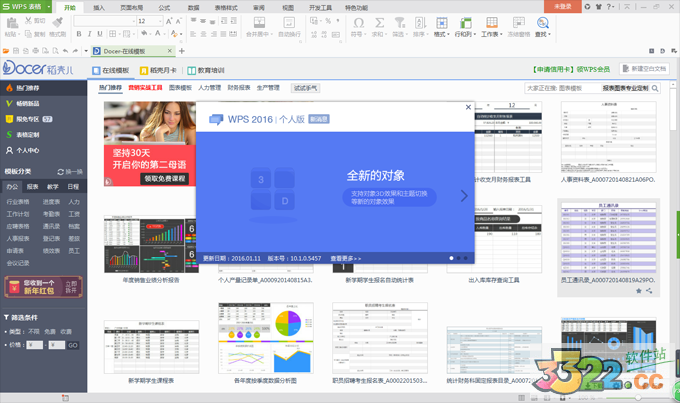Screen dimensions: 680x403
Task: Open the Format (格式) dropdown
Action: [x=441, y=27]
